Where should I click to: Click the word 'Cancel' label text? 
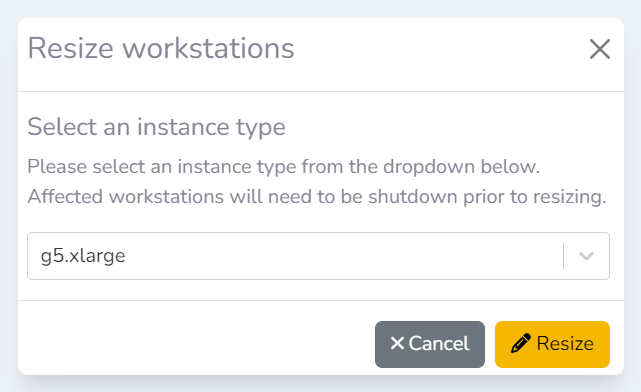point(439,344)
